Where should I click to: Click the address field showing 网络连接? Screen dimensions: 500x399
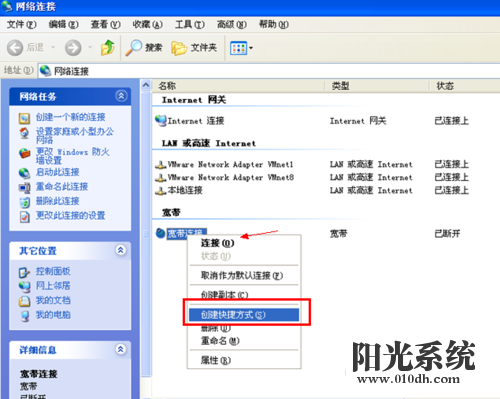point(269,71)
